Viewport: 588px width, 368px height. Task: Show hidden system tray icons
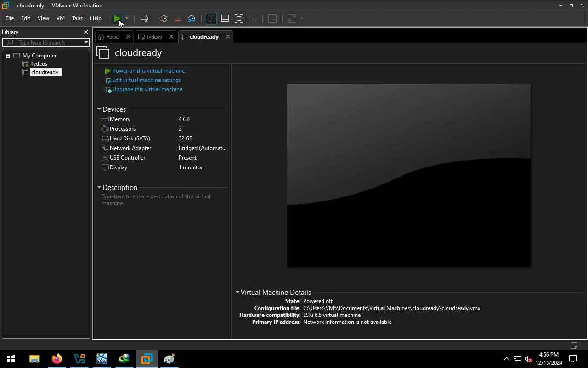507,359
